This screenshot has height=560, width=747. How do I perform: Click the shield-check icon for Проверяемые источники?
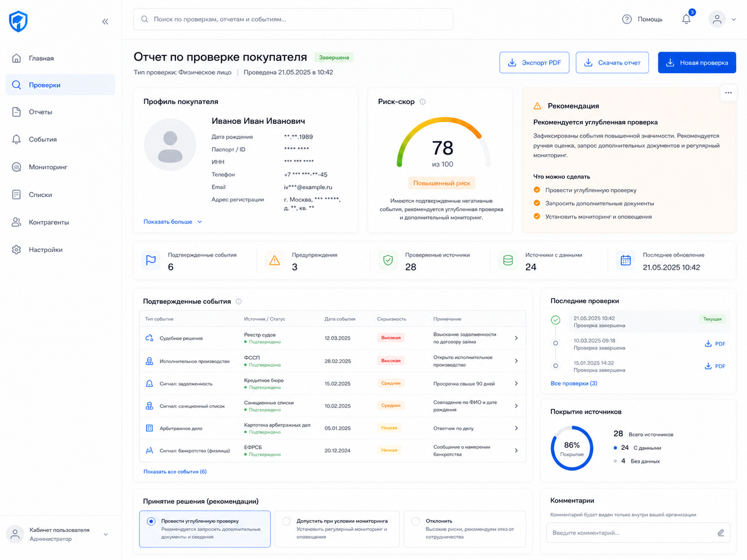coord(388,260)
